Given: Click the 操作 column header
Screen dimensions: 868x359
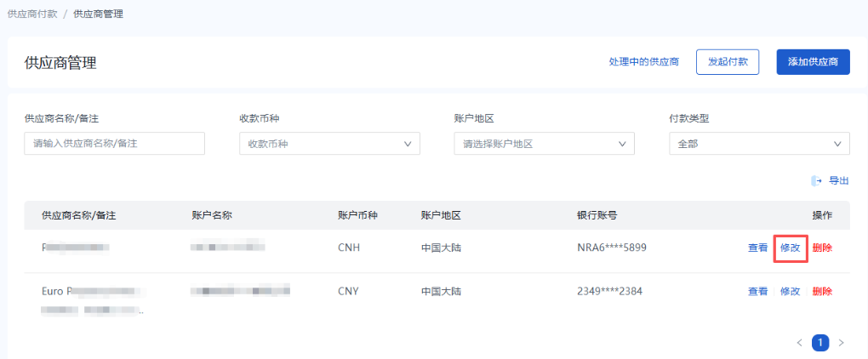Looking at the screenshot, I should tap(822, 216).
